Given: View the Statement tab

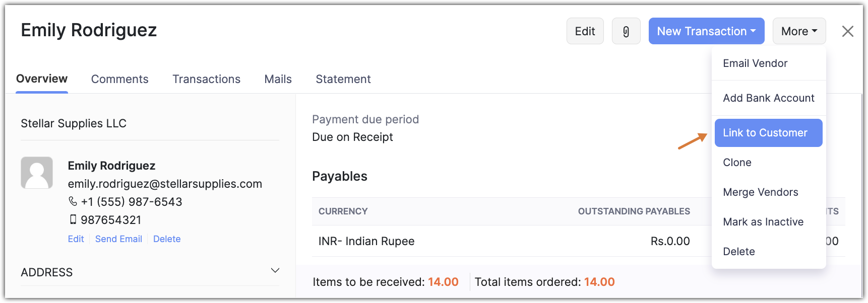Looking at the screenshot, I should point(343,79).
